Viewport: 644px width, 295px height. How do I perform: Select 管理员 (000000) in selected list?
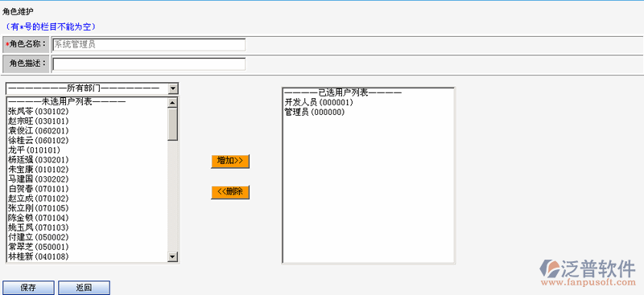point(315,112)
